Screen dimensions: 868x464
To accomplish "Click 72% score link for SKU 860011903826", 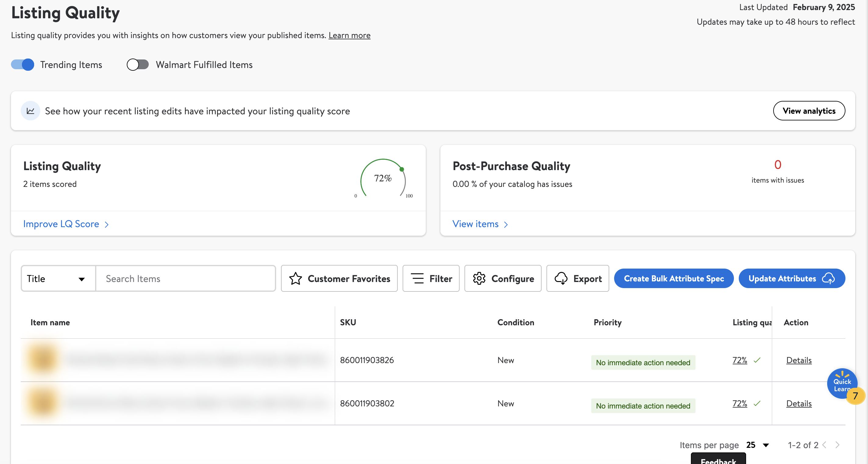I will [x=740, y=360].
